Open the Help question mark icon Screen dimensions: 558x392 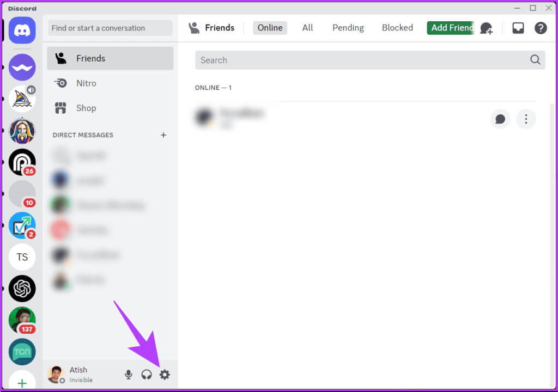pos(541,28)
